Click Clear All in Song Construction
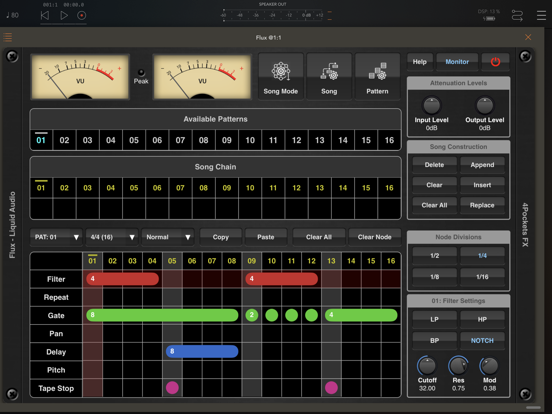The image size is (552, 414). (x=434, y=205)
